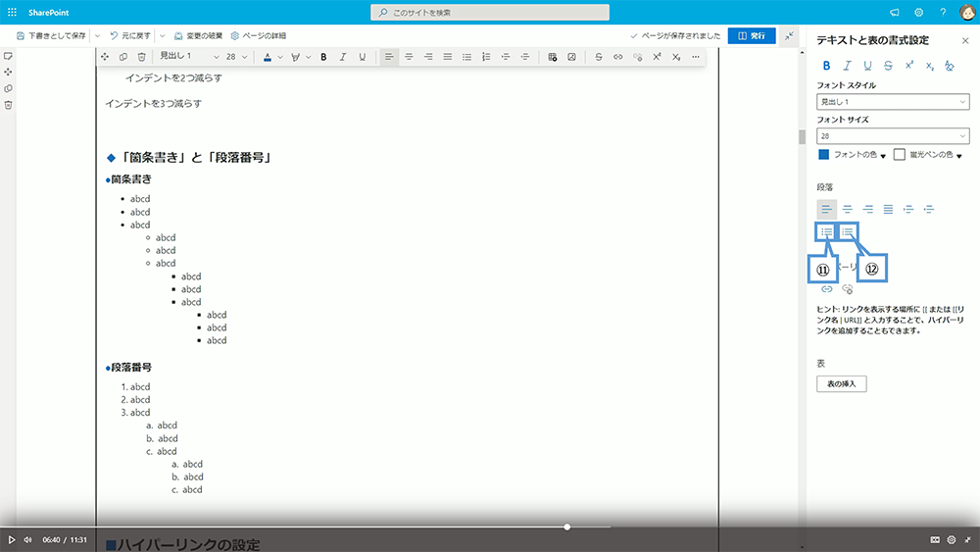Increase indent in the format panel
This screenshot has width=980, height=552.
coord(908,210)
